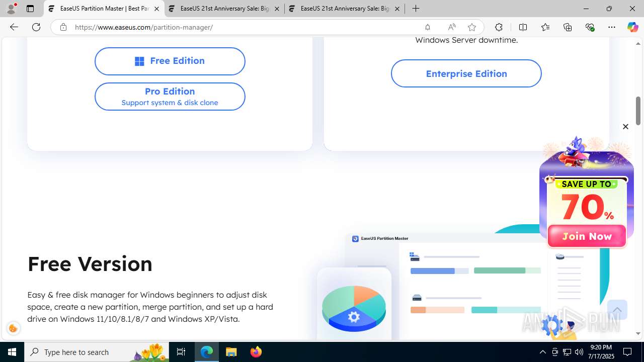The width and height of the screenshot is (644, 362).
Task: Open File Explorer from taskbar
Action: (x=231, y=352)
